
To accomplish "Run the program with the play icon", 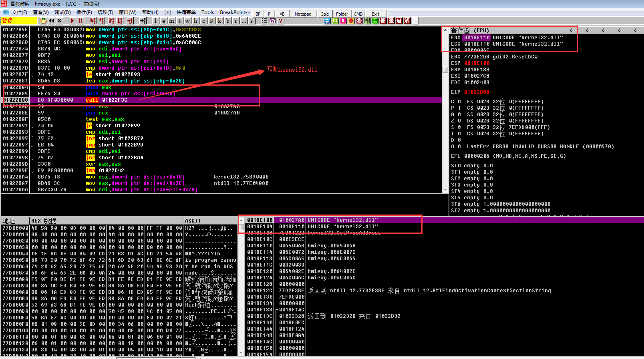I will (72, 21).
